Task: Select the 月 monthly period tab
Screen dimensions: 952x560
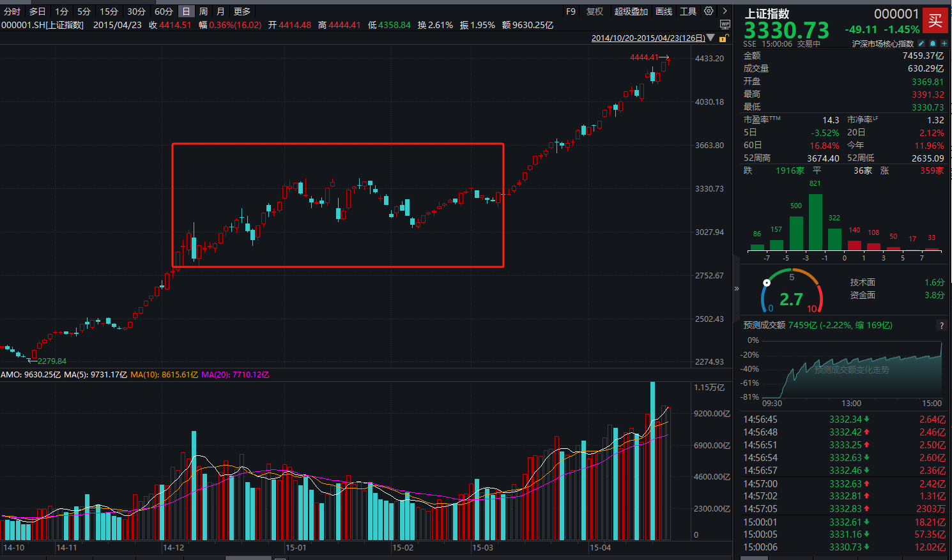Action: coord(220,11)
